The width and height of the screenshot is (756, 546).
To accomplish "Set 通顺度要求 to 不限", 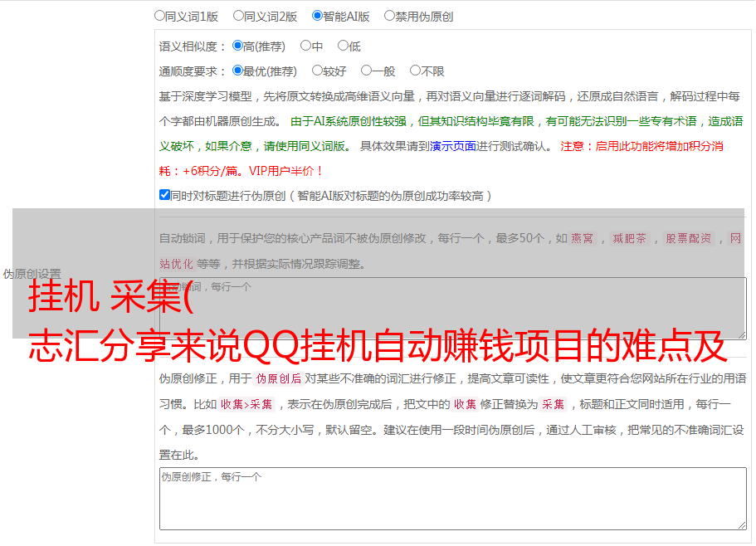I will click(415, 71).
